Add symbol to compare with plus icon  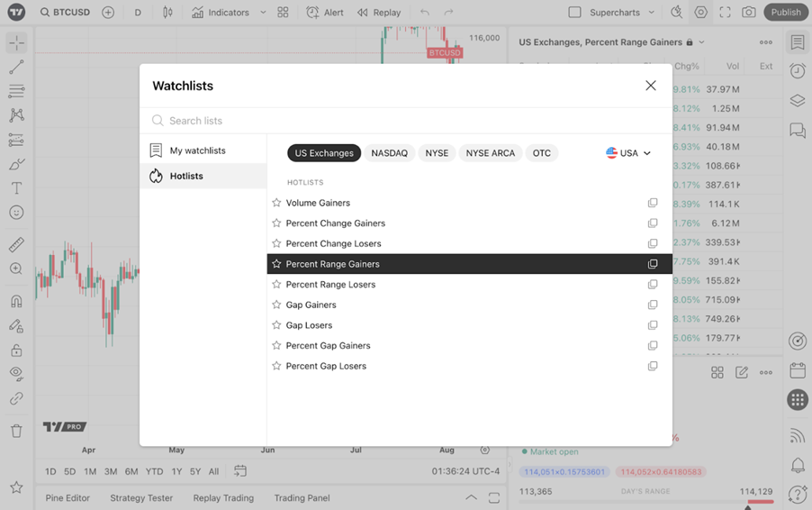[x=108, y=13]
